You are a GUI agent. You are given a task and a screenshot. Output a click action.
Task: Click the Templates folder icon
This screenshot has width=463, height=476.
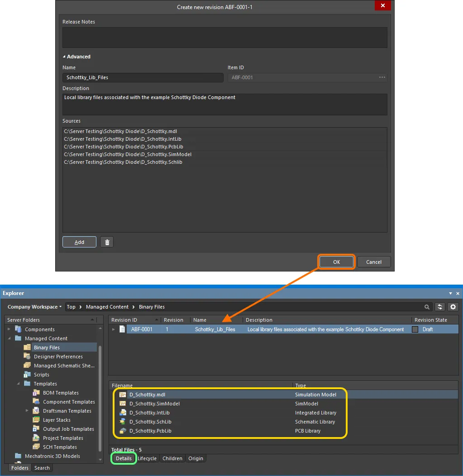[27, 383]
